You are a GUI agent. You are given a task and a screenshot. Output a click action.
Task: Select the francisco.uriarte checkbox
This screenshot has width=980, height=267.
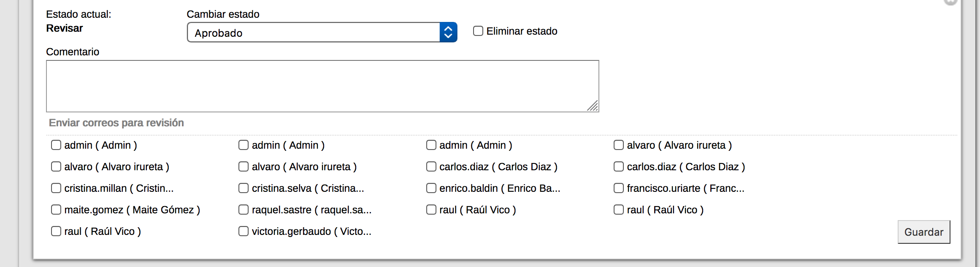point(619,188)
